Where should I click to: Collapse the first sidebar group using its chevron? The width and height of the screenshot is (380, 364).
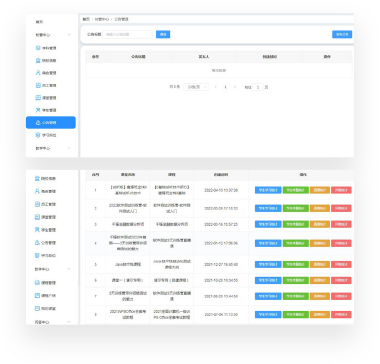coord(69,35)
